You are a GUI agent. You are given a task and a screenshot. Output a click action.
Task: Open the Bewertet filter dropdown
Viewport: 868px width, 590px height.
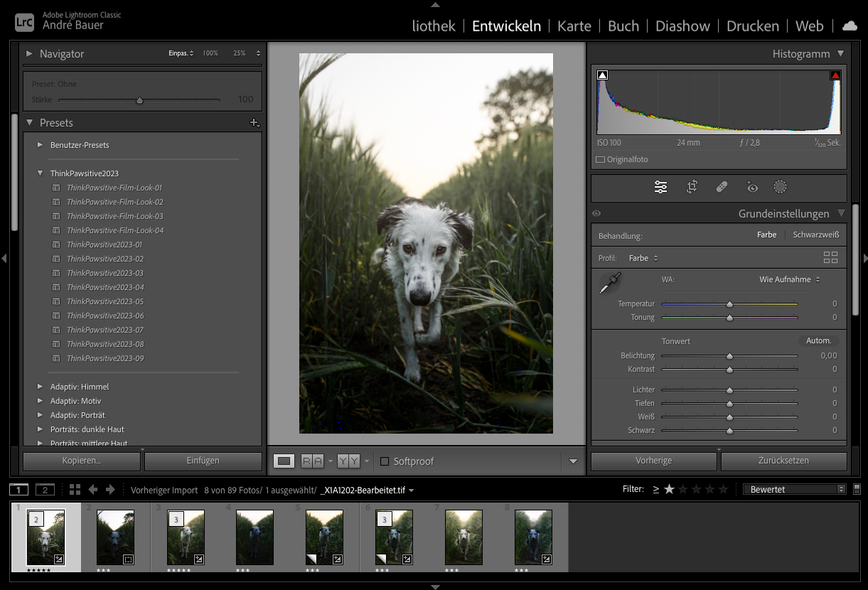pos(793,489)
